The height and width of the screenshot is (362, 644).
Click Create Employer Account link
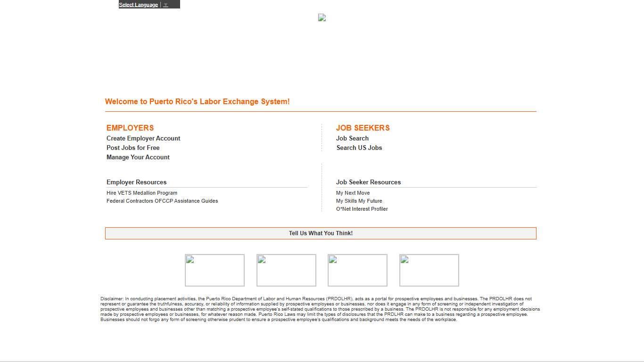143,138
